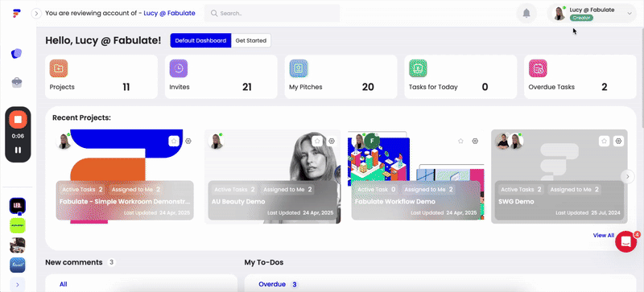Viewport: 644px width, 292px height.
Task: Click the My Pitches icon
Action: pyautogui.click(x=299, y=68)
